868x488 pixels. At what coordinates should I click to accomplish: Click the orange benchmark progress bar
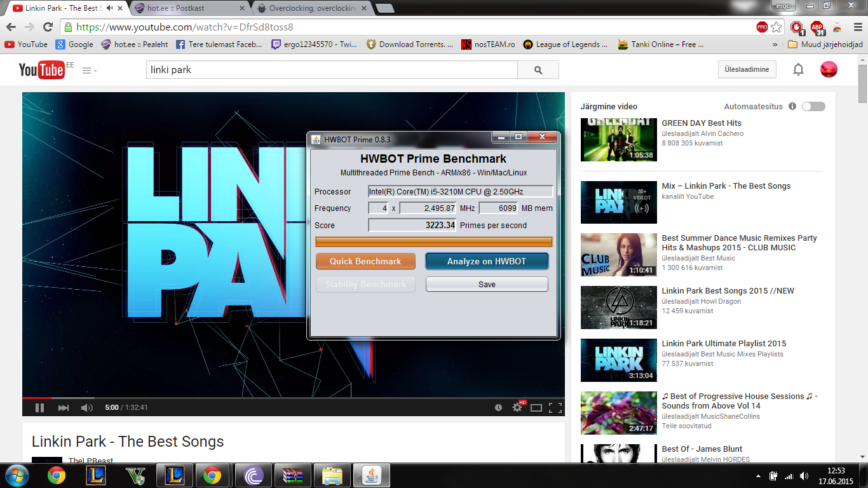(434, 241)
